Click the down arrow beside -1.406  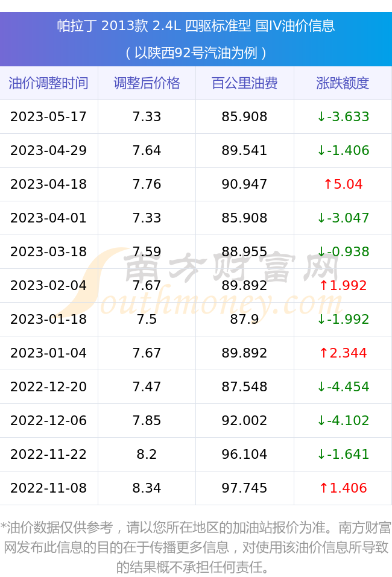(321, 151)
